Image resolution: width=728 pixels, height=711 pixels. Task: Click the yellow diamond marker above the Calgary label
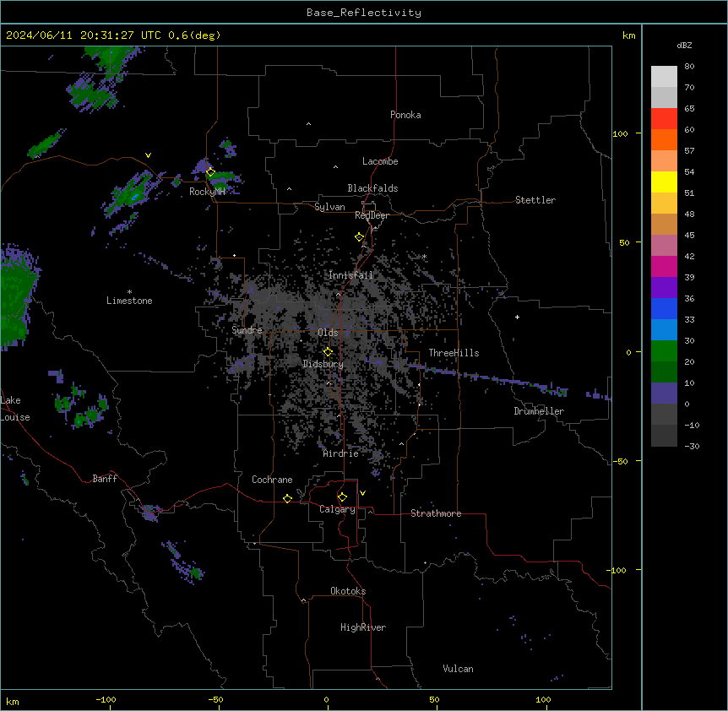[x=342, y=497]
